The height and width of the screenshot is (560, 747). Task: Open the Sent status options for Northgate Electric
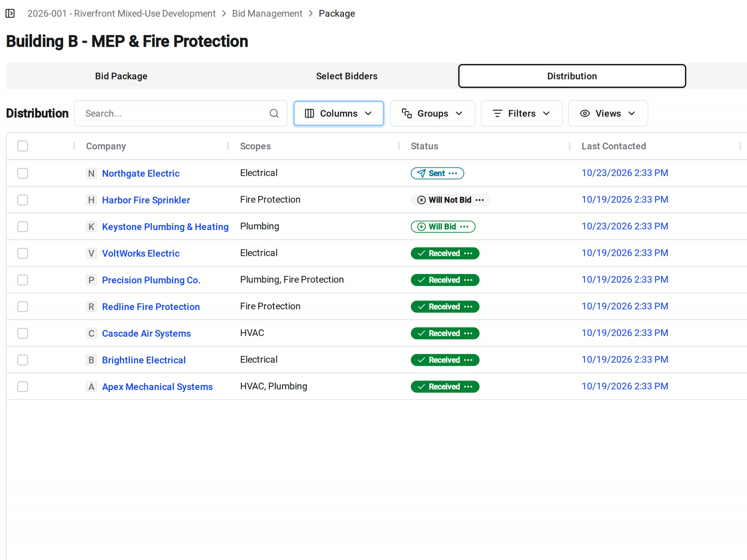point(453,174)
